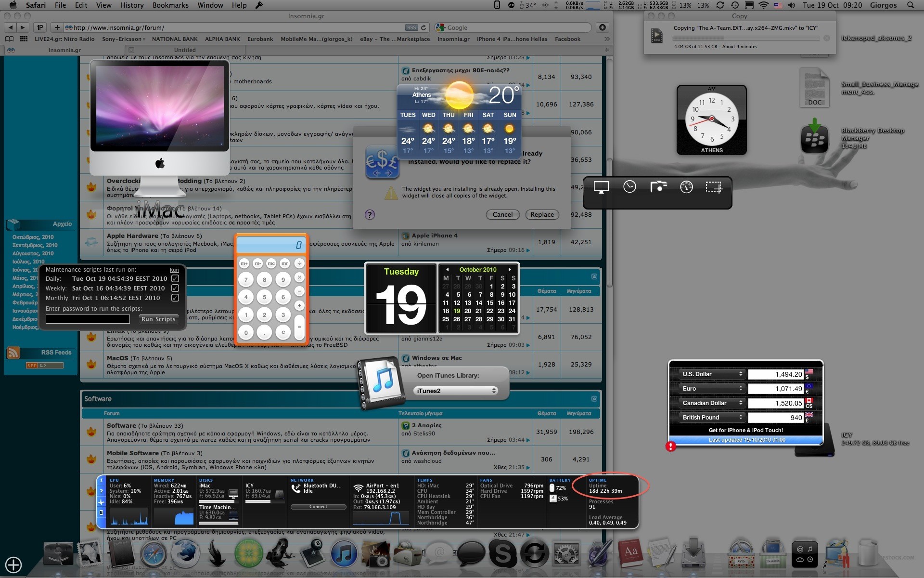Click the 7 key on the calculator widget
924x578 pixels.
coord(246,280)
